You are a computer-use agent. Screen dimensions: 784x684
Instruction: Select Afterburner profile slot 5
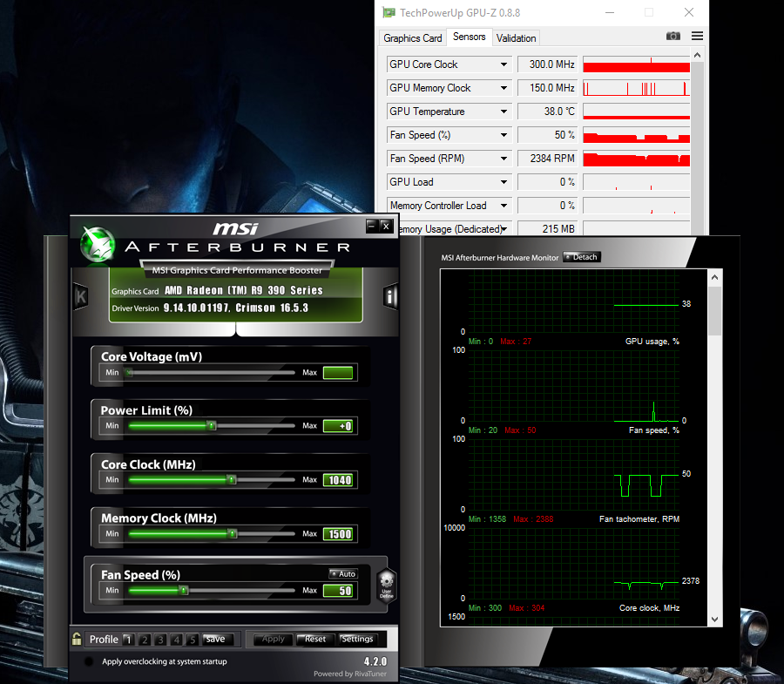pos(193,640)
